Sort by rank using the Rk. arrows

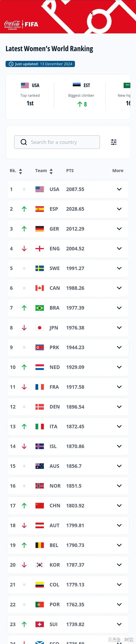(20, 171)
